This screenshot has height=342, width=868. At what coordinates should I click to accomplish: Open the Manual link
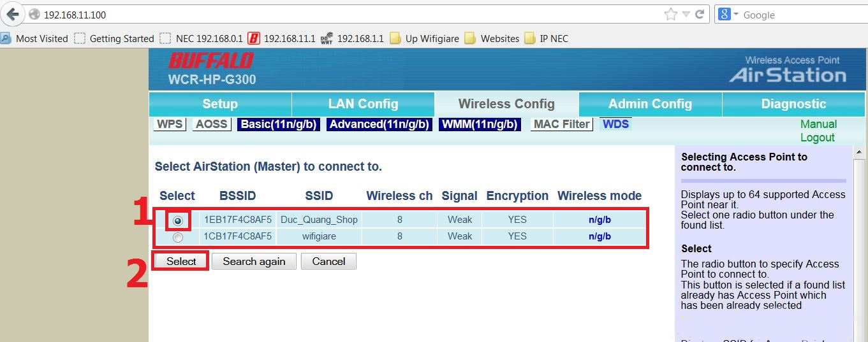pos(818,124)
